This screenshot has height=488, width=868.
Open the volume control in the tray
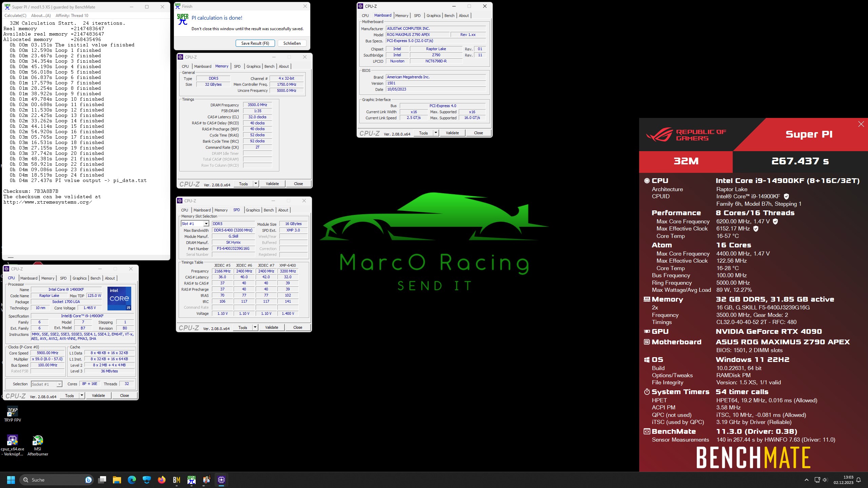pos(825,480)
